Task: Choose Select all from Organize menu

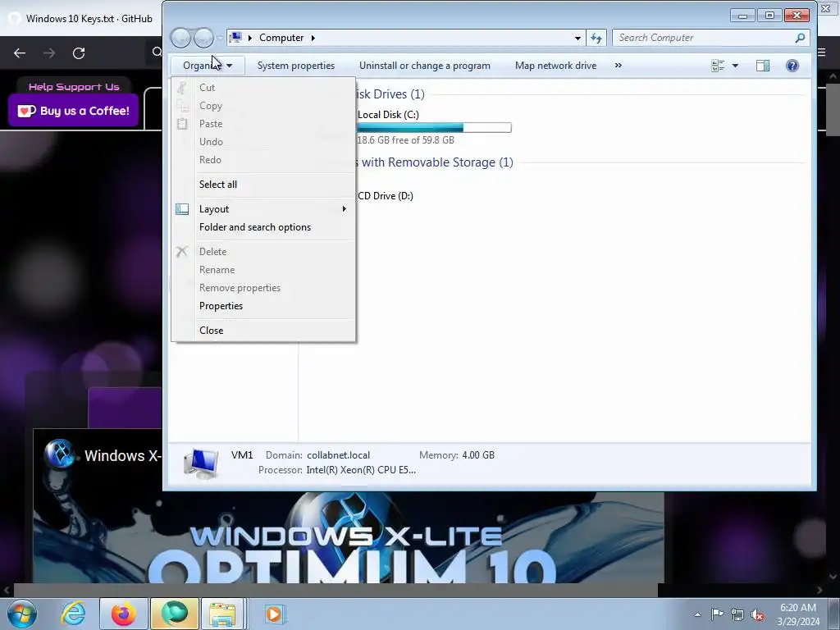Action: click(218, 185)
